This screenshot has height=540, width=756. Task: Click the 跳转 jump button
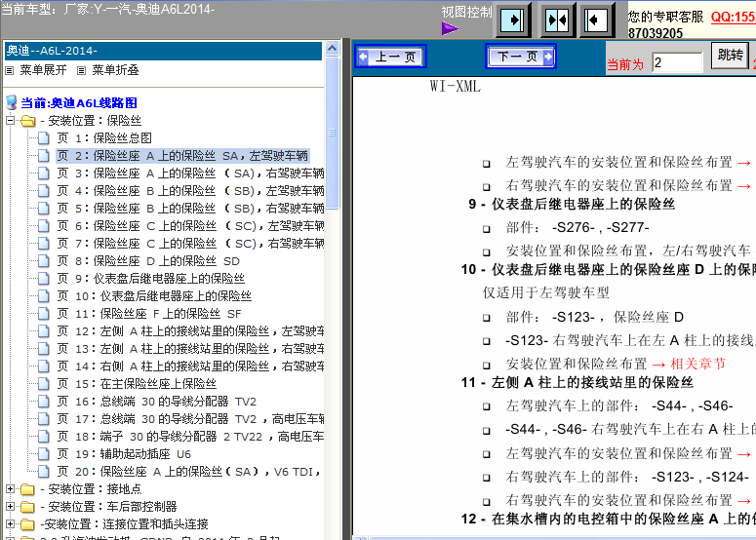[x=730, y=55]
